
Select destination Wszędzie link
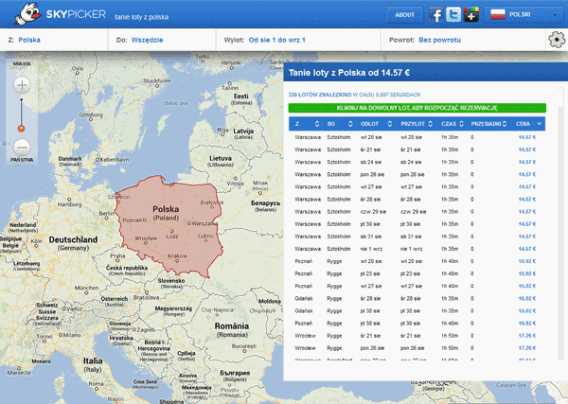[147, 40]
